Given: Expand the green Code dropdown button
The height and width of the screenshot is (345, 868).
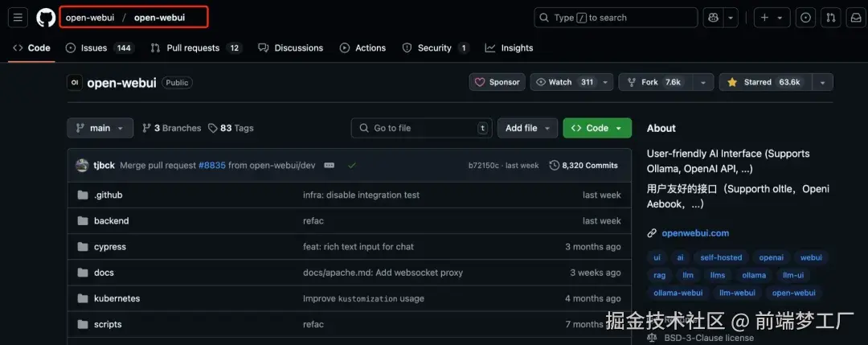Looking at the screenshot, I should (x=597, y=128).
